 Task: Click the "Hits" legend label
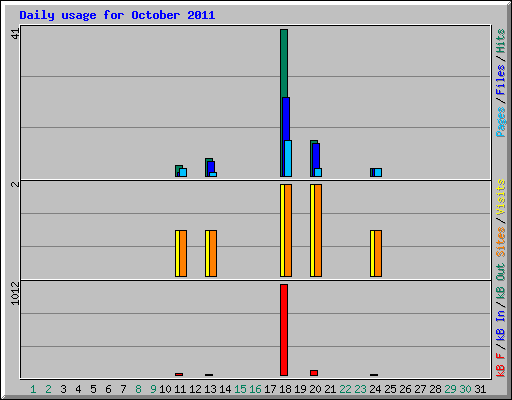(501, 41)
